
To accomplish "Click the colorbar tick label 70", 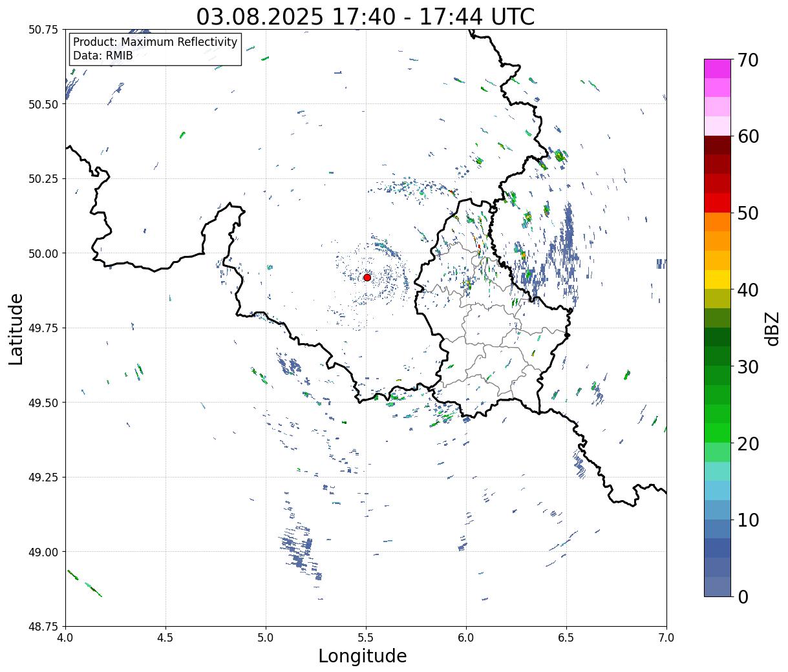I will 747,60.
